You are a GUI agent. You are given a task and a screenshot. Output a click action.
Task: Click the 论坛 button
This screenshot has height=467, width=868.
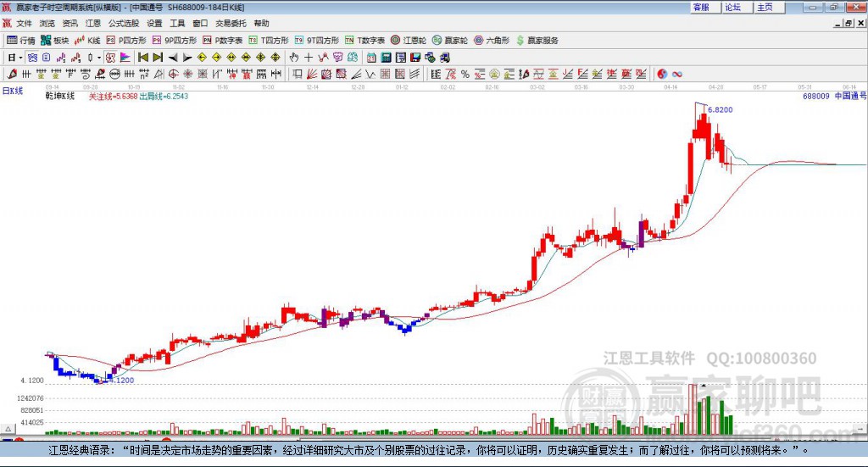coord(737,7)
